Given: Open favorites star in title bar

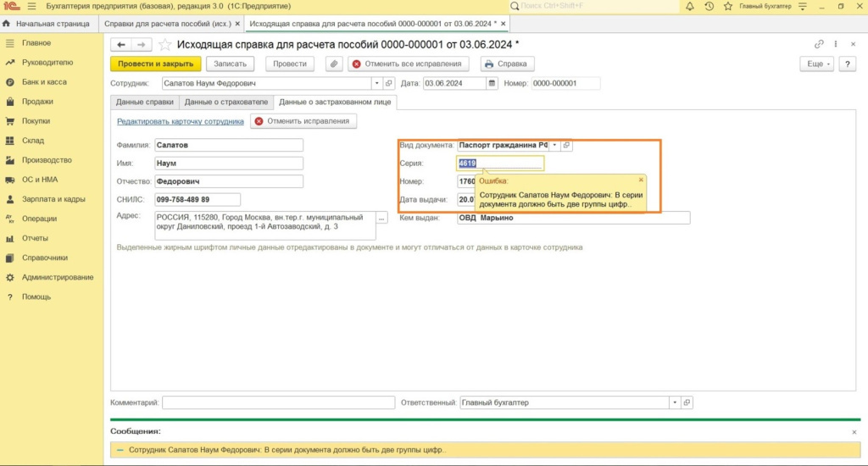Looking at the screenshot, I should click(x=728, y=6).
